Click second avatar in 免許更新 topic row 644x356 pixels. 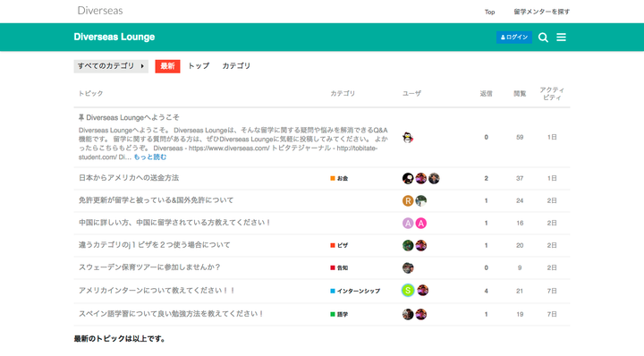[x=421, y=200]
